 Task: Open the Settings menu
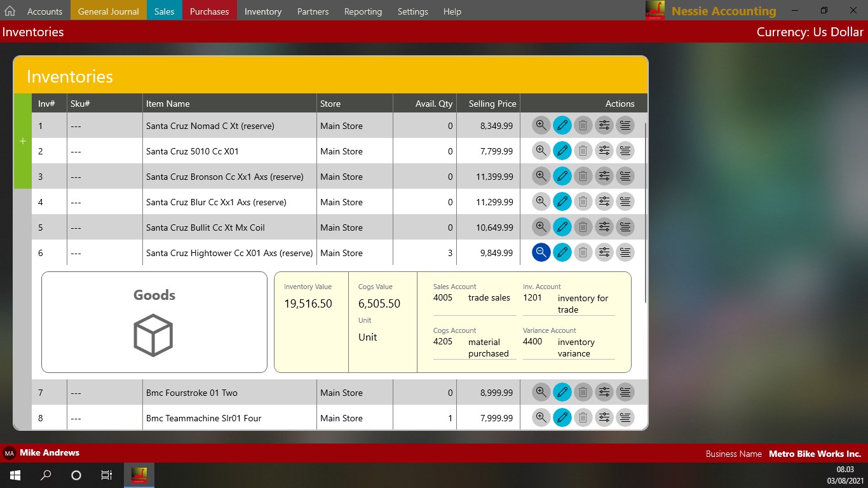413,11
